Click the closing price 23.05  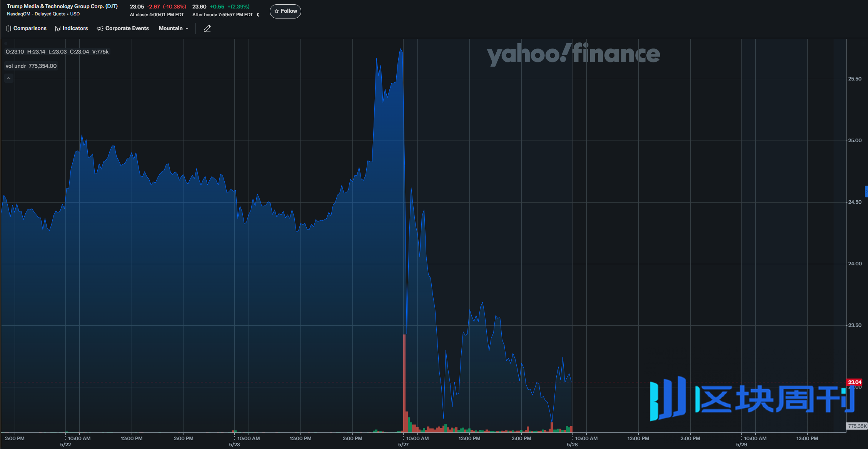tap(137, 7)
